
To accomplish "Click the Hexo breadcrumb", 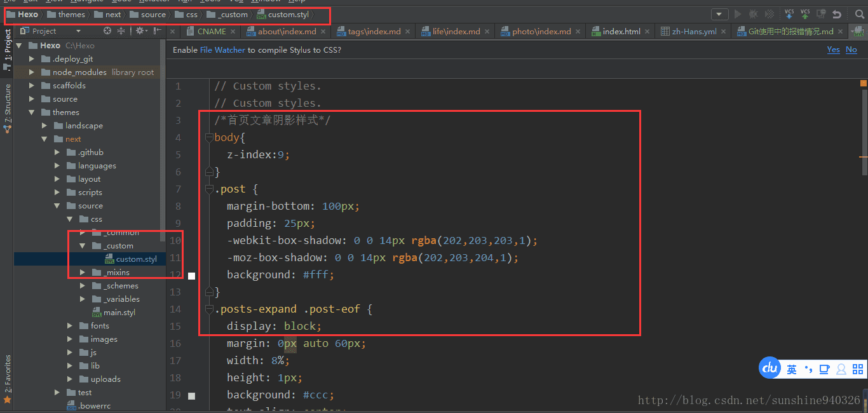I will 23,14.
